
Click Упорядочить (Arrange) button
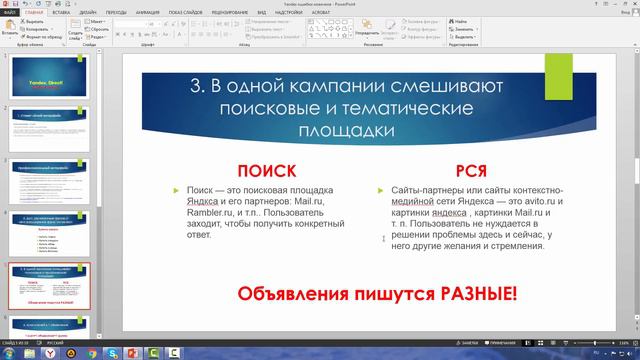367,28
